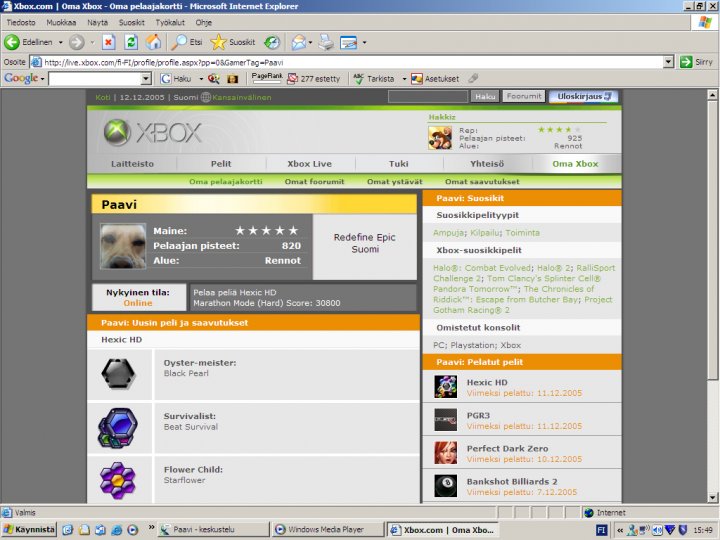This screenshot has width=720, height=540.
Task: Click the Flower Child achievement icon
Action: [x=118, y=480]
